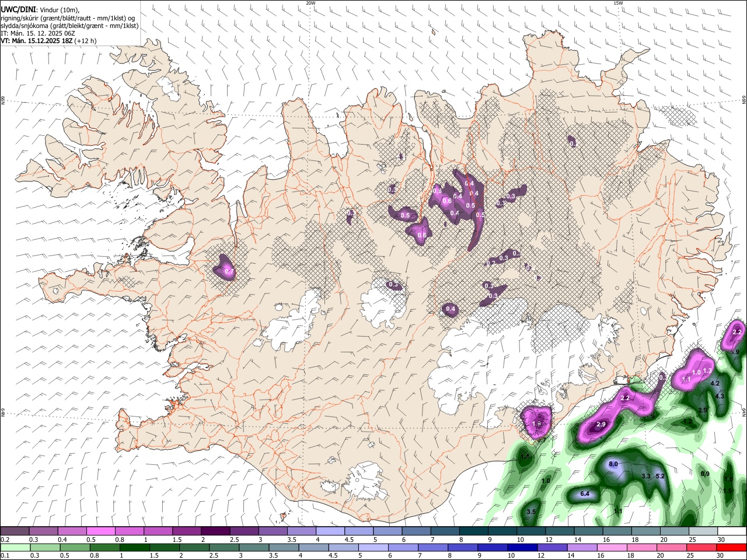Select the light pink 16 swatch in lower legend
Image resolution: width=747 pixels, height=560 pixels.
click(x=611, y=548)
